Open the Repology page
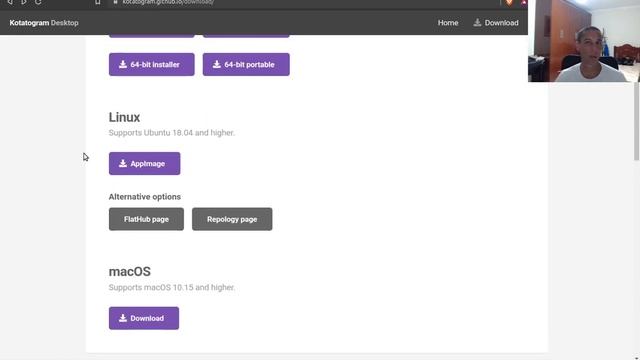Viewport: 640px width, 360px height. click(232, 219)
